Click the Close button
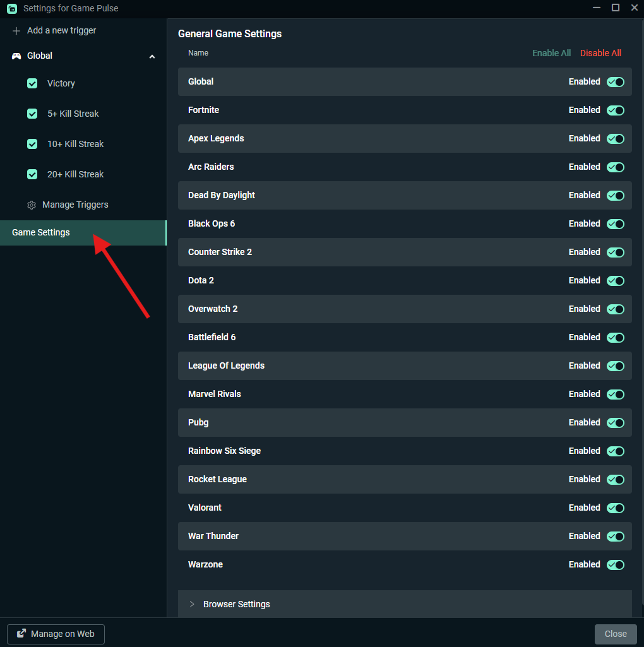The height and width of the screenshot is (647, 644). pos(616,634)
